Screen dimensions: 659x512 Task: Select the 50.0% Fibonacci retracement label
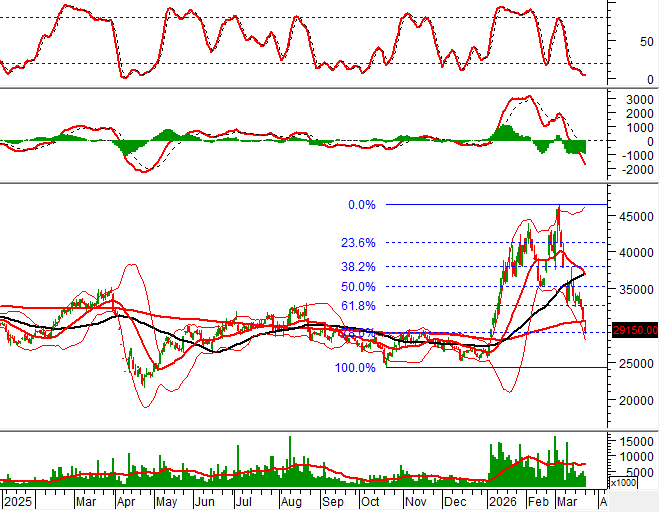358,287
